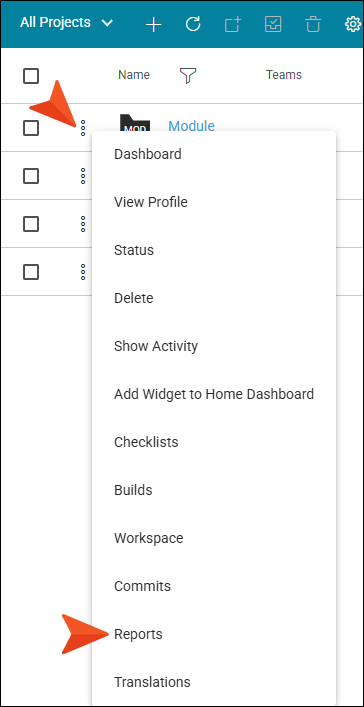
Task: Click the trash delete icon in toolbar
Action: click(x=313, y=24)
